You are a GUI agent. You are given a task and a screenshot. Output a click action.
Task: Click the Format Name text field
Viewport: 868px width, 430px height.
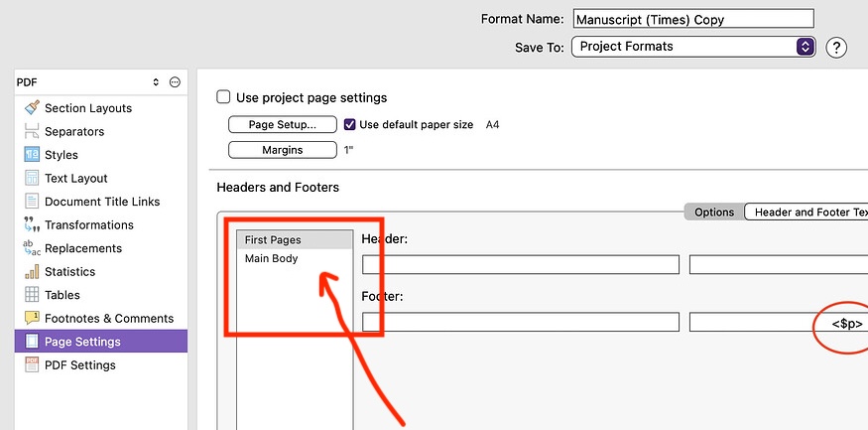[692, 19]
